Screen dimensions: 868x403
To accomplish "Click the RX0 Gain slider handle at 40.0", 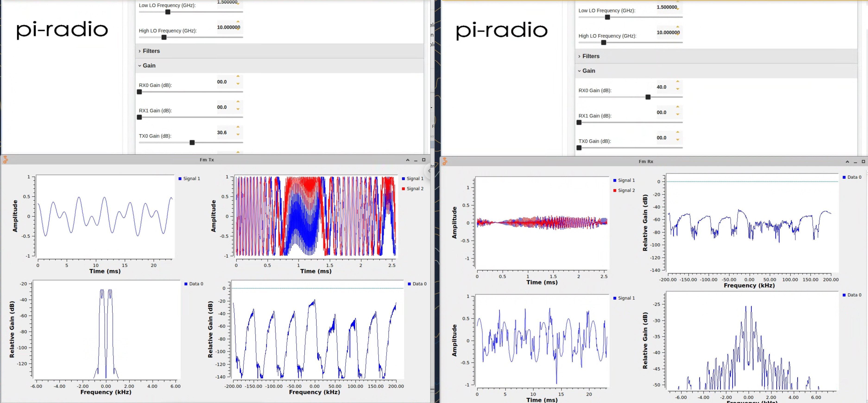I will 648,97.
